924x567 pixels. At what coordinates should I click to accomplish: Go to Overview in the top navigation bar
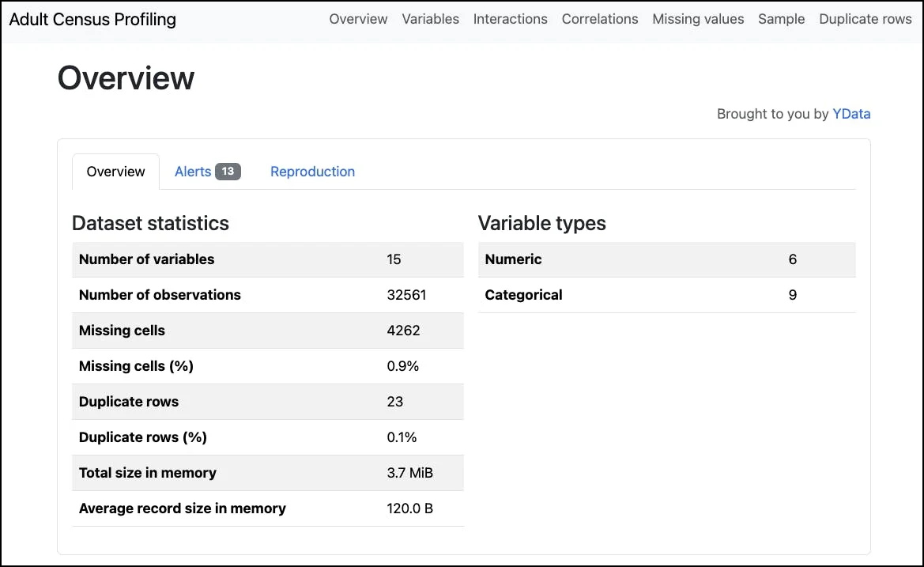[x=358, y=19]
